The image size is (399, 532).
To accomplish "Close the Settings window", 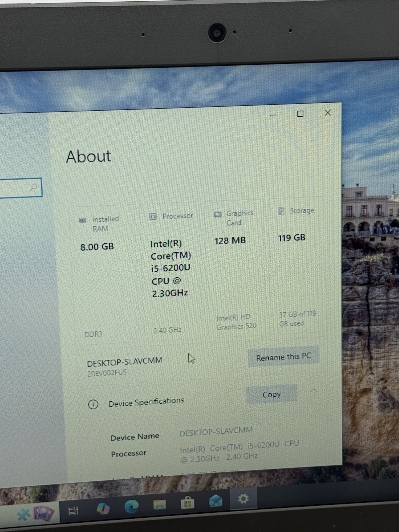I will pos(328,113).
